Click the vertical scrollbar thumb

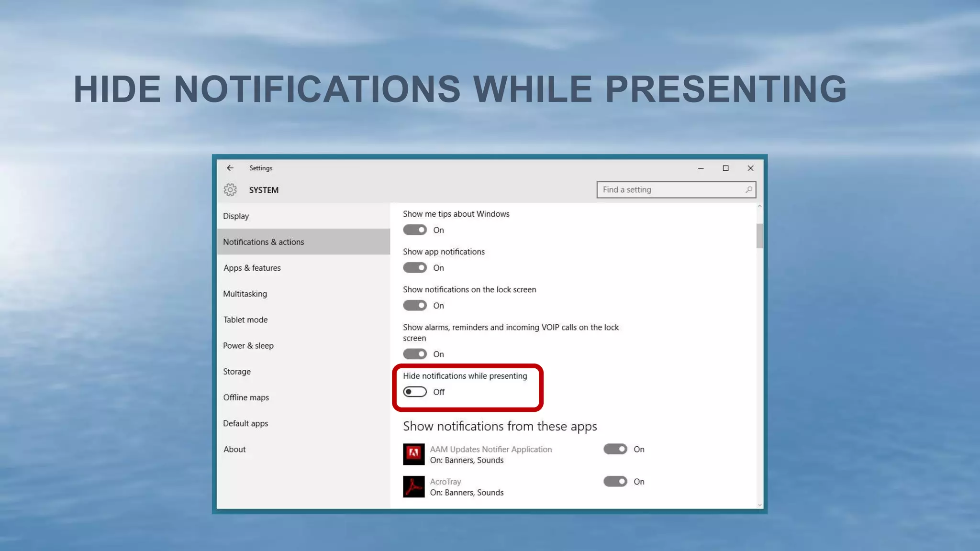[759, 236]
